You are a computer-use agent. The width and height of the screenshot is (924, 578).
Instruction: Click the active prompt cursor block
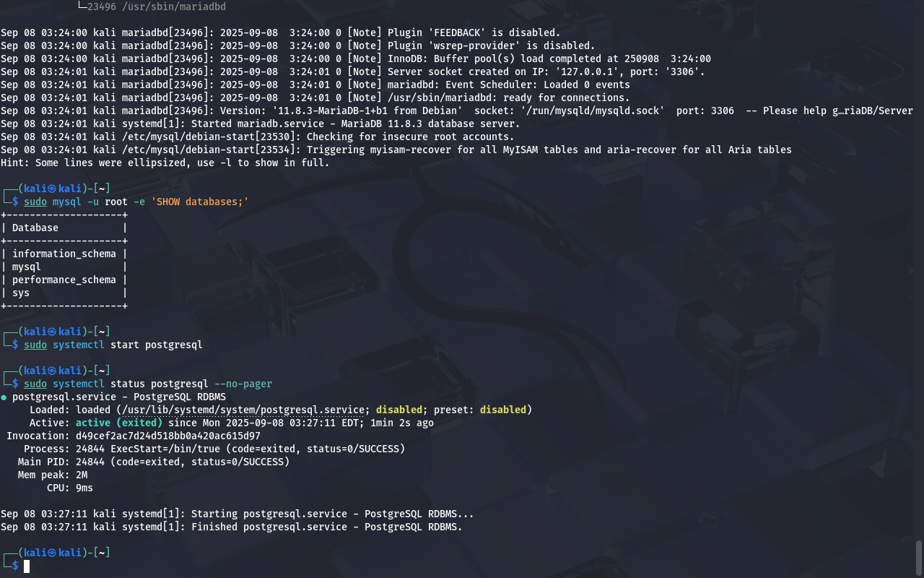click(x=27, y=566)
